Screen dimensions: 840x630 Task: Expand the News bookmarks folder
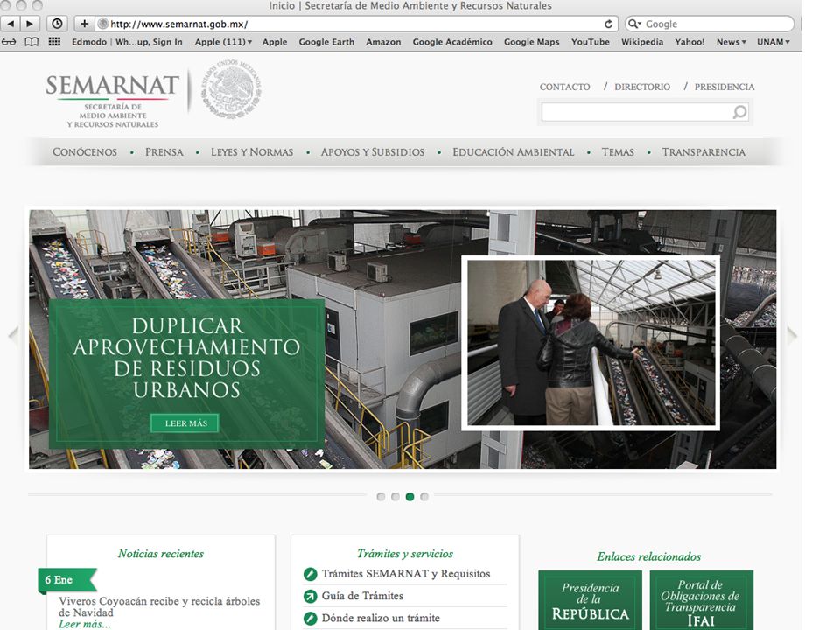[731, 42]
